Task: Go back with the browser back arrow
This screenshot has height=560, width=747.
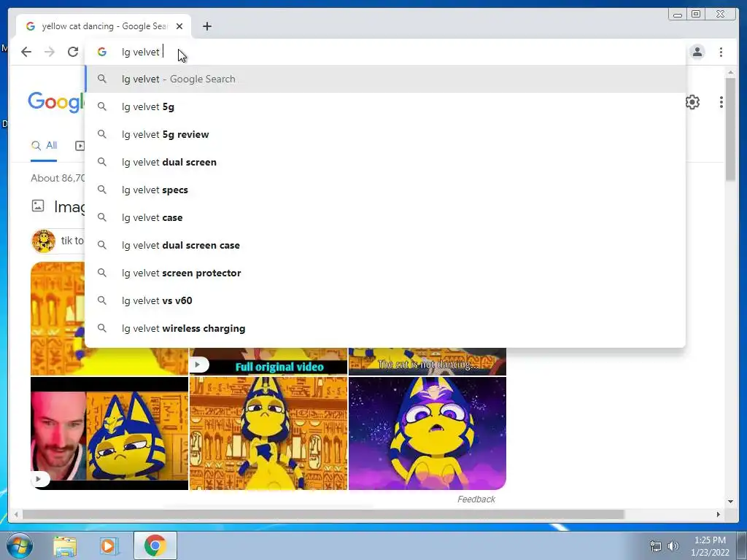Action: [26, 52]
